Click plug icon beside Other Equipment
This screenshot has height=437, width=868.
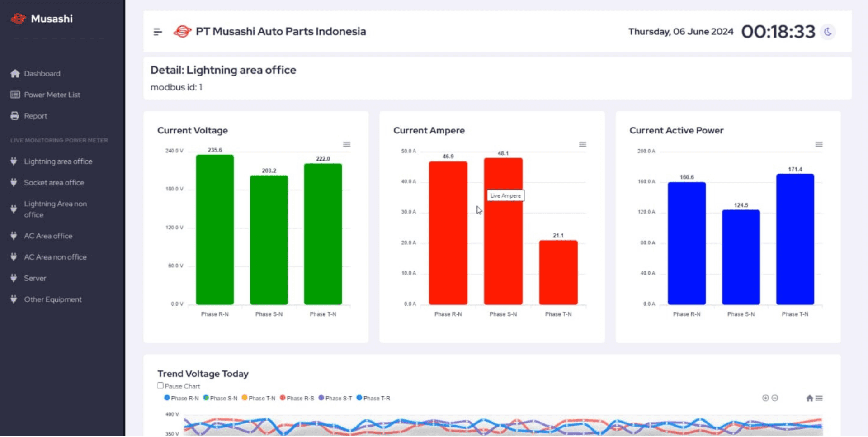[14, 299]
